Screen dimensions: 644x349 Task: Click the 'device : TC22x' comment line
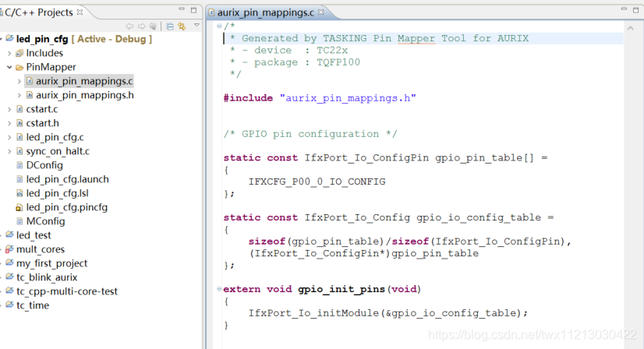tap(288, 51)
